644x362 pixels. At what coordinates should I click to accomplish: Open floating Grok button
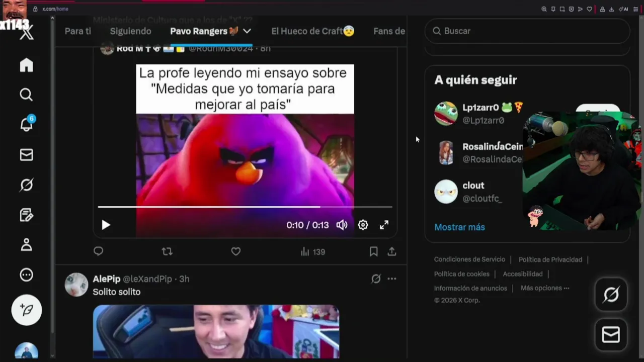tap(611, 294)
